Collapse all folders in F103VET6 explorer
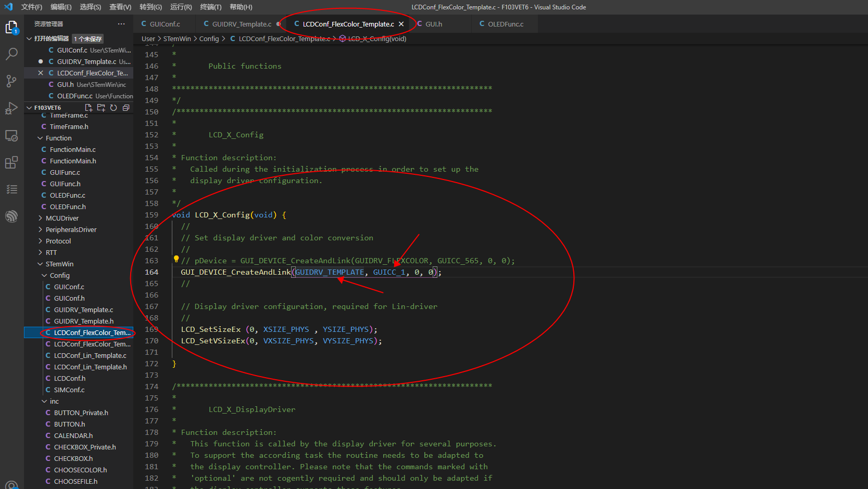Screen dimensions: 868x489 tap(126, 108)
